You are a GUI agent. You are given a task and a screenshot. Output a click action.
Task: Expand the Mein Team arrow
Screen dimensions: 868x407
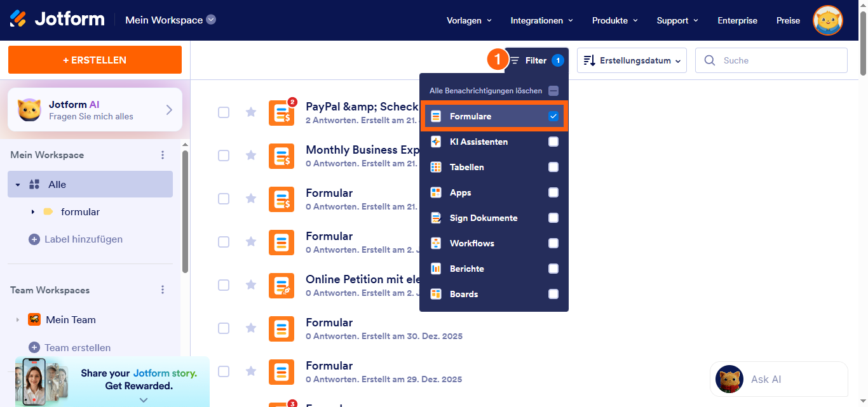[x=18, y=319]
